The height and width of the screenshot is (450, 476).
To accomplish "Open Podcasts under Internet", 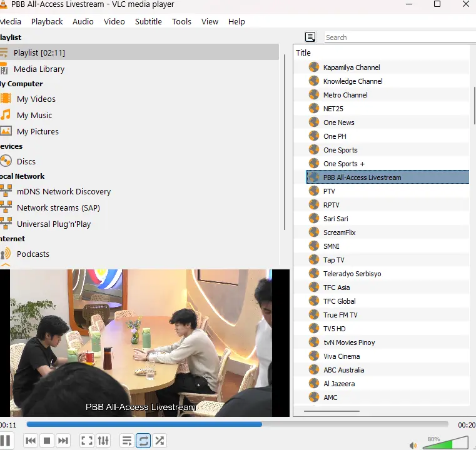I will 139,254.
